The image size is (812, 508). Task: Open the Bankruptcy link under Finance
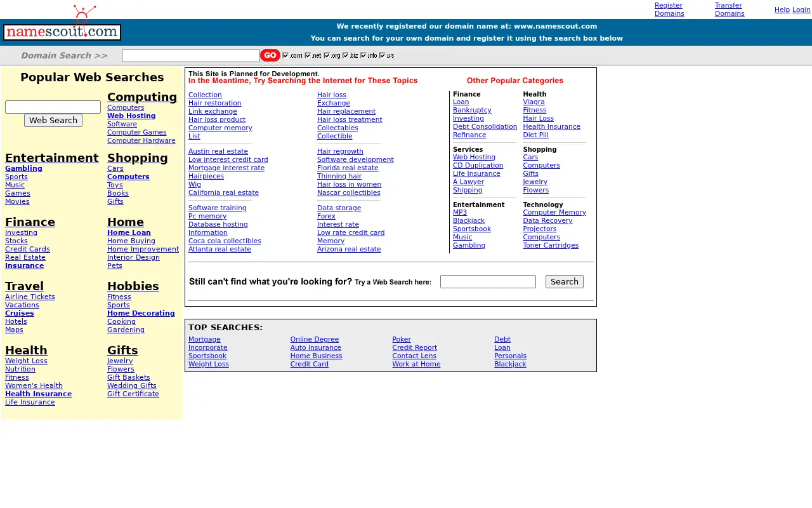[x=472, y=110]
